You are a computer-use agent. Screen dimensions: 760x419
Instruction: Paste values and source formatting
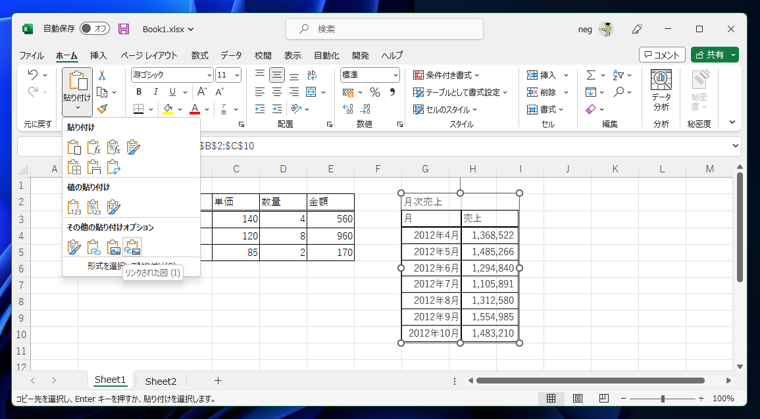(x=113, y=207)
